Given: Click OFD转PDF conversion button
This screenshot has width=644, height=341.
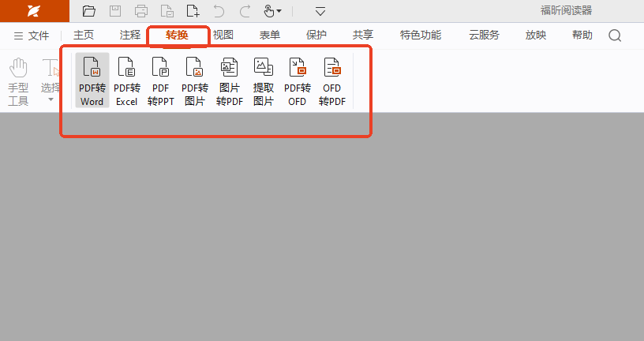Looking at the screenshot, I should (331, 81).
